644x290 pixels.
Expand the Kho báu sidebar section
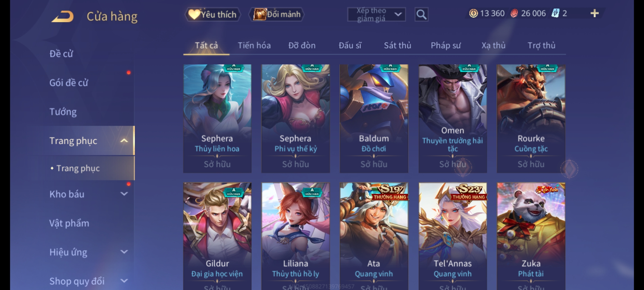124,194
